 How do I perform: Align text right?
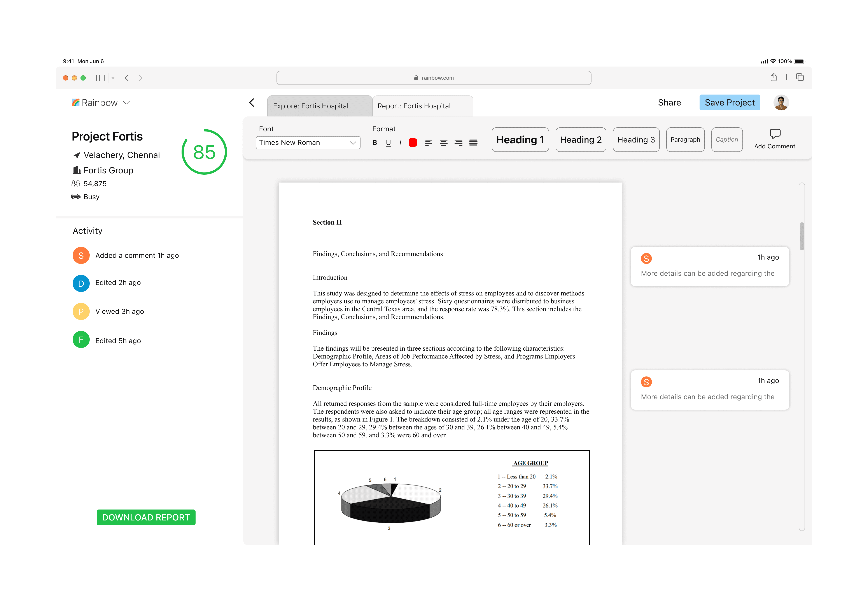(x=458, y=143)
